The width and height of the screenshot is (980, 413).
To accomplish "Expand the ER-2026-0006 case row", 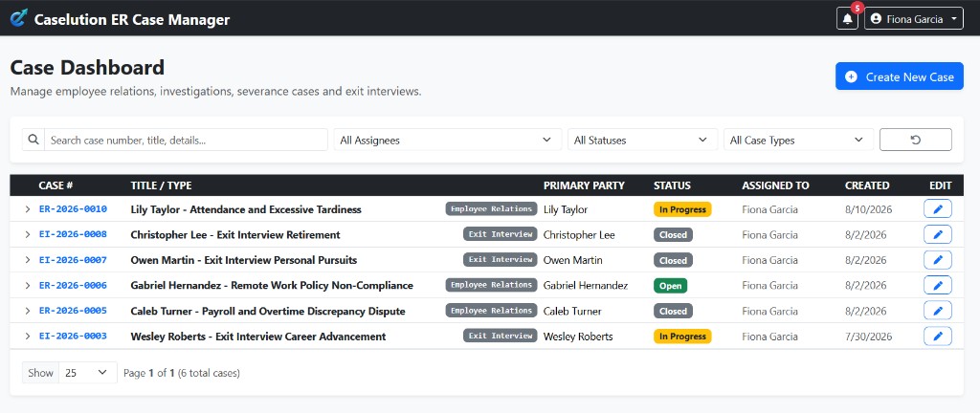I will (x=28, y=285).
